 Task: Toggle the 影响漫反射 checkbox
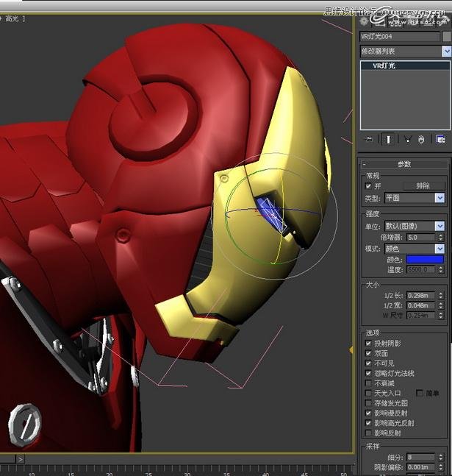pyautogui.click(x=368, y=413)
